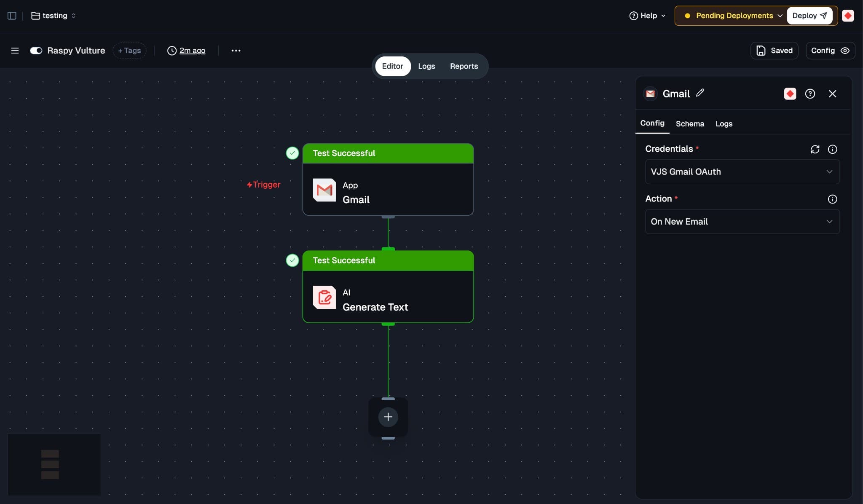Switch to the Schema tab

690,124
